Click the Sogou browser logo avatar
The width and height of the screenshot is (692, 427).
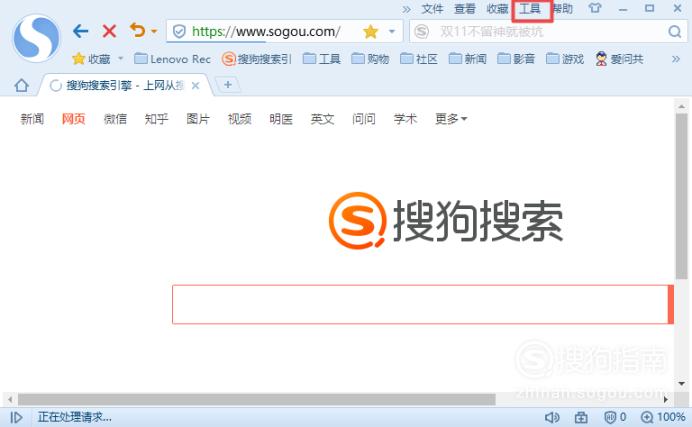[36, 38]
